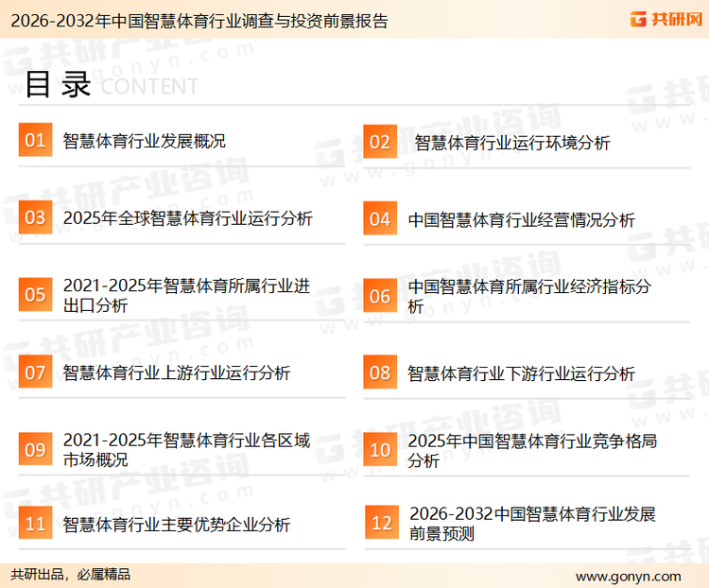Select 中国智慧体育所属行业经济指标分析 chapter
Screen dimensions: 709x588
click(528, 296)
